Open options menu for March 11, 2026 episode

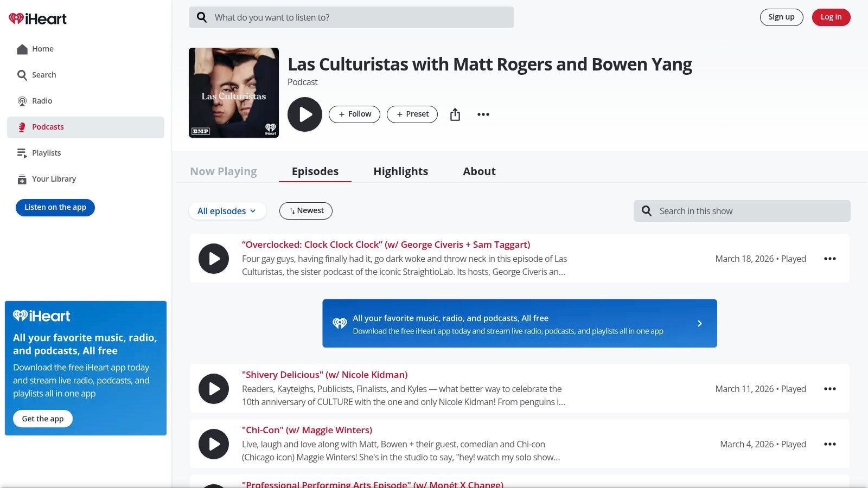(830, 389)
